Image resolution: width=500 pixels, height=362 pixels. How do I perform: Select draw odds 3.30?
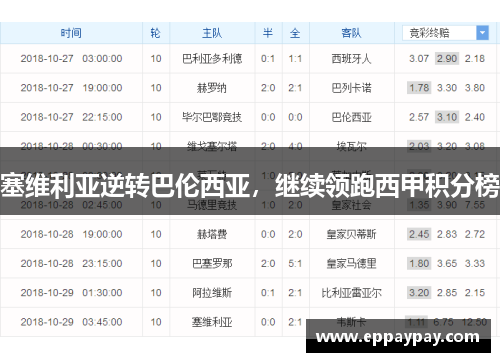[x=447, y=88]
